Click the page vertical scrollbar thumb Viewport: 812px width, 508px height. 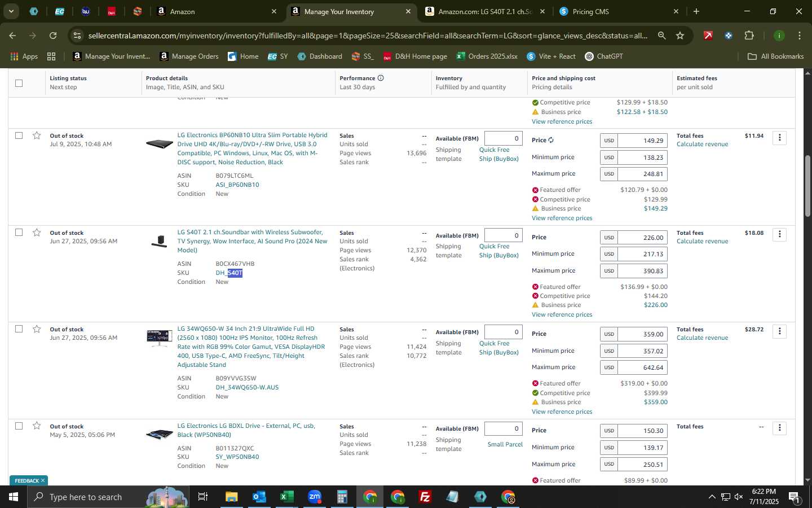[x=807, y=186]
